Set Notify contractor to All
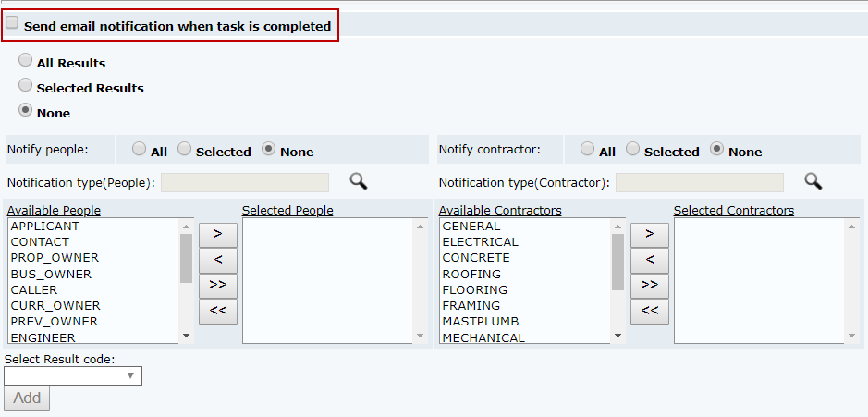868x417 pixels. pos(587,149)
